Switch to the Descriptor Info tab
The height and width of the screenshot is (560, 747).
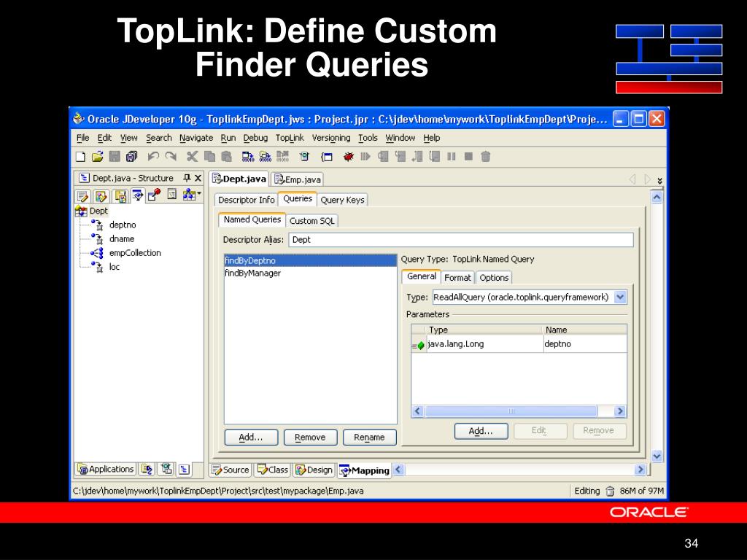(247, 200)
